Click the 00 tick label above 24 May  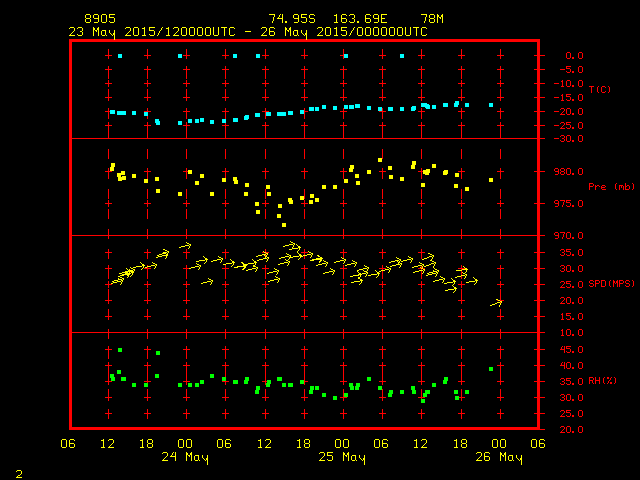185,444
